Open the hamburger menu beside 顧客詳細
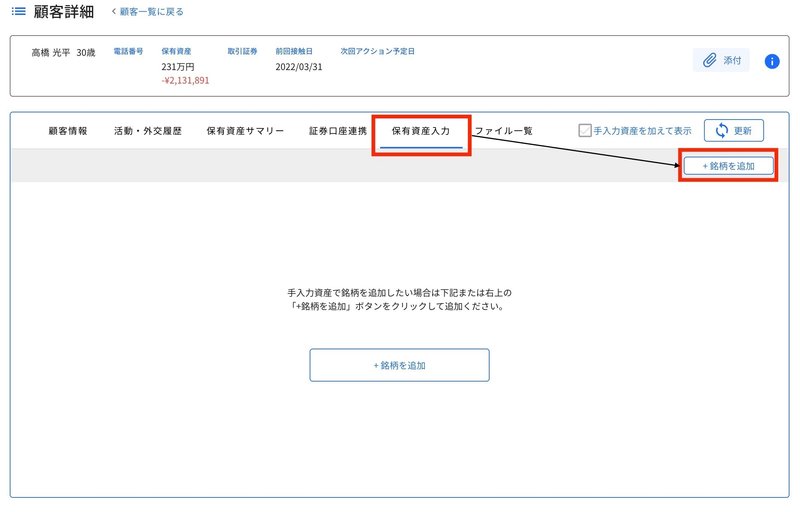800x512 pixels. pos(18,11)
